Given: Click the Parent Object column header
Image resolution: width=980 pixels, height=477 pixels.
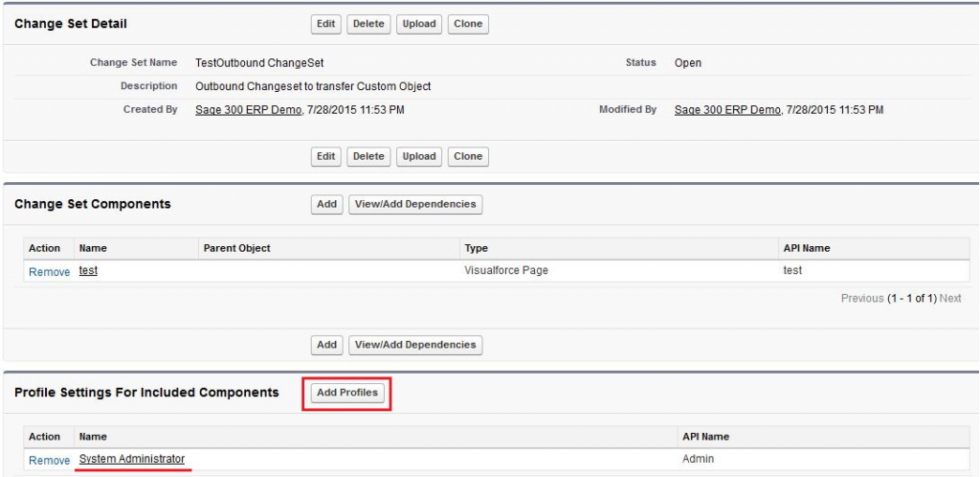Looking at the screenshot, I should point(237,248).
